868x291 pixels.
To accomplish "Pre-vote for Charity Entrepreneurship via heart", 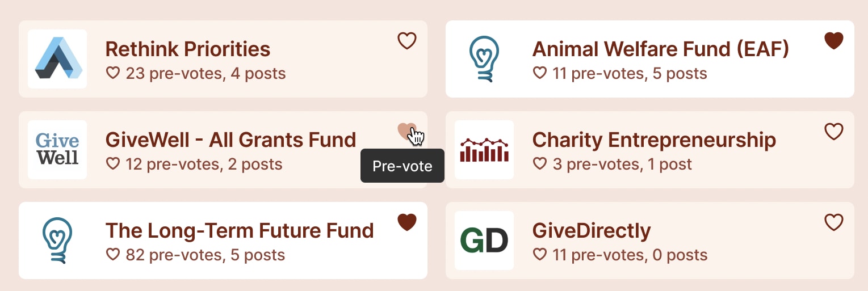I will pyautogui.click(x=833, y=132).
